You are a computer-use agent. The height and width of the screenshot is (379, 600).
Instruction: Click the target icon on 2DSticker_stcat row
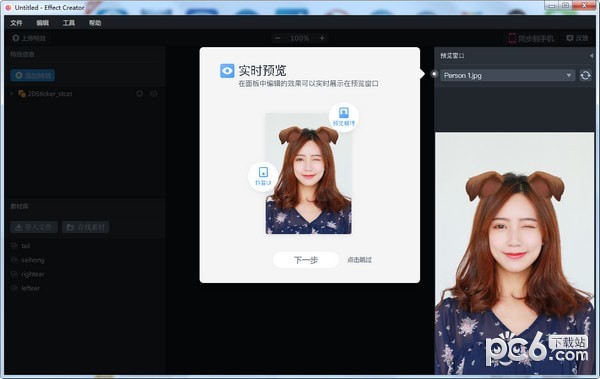coord(140,93)
